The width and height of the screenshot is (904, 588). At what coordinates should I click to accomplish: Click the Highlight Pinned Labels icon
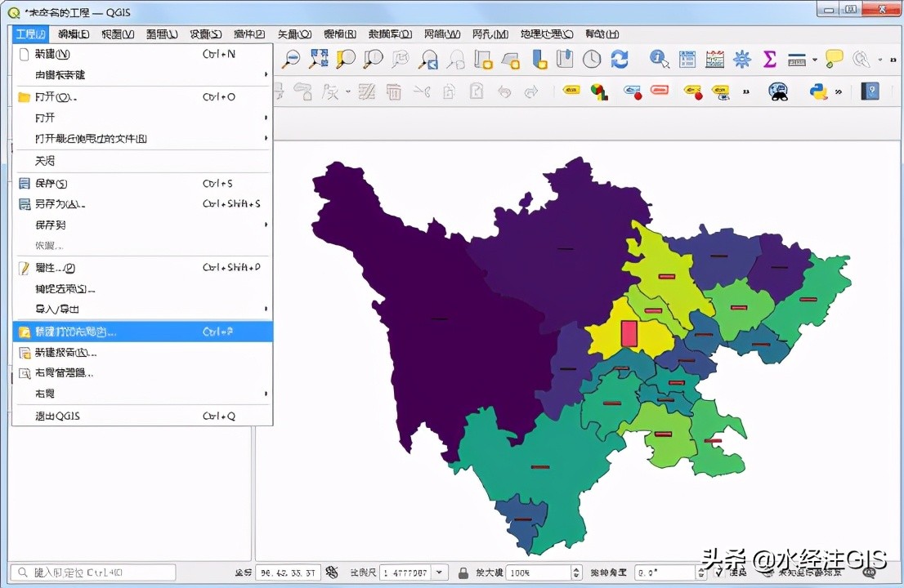tap(633, 91)
